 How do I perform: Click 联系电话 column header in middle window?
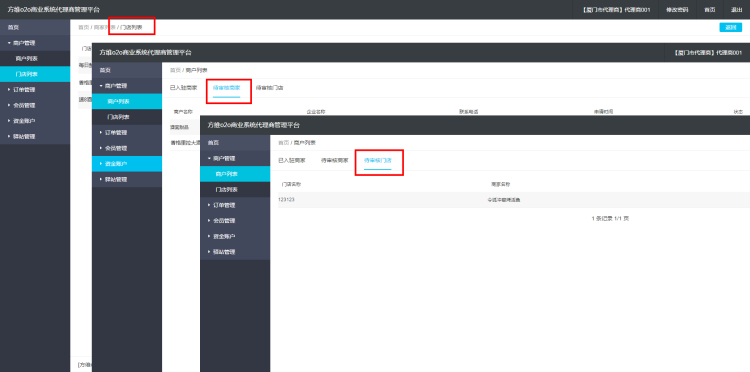[469, 111]
